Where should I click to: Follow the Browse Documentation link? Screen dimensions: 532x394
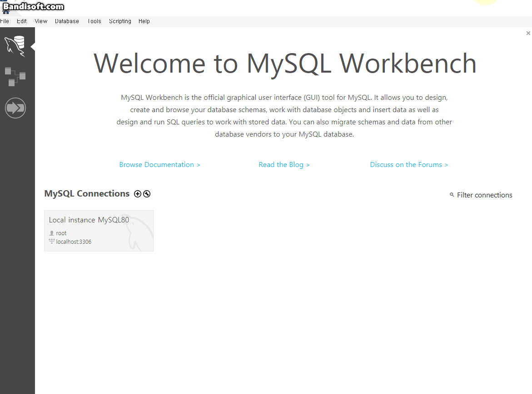coord(160,165)
